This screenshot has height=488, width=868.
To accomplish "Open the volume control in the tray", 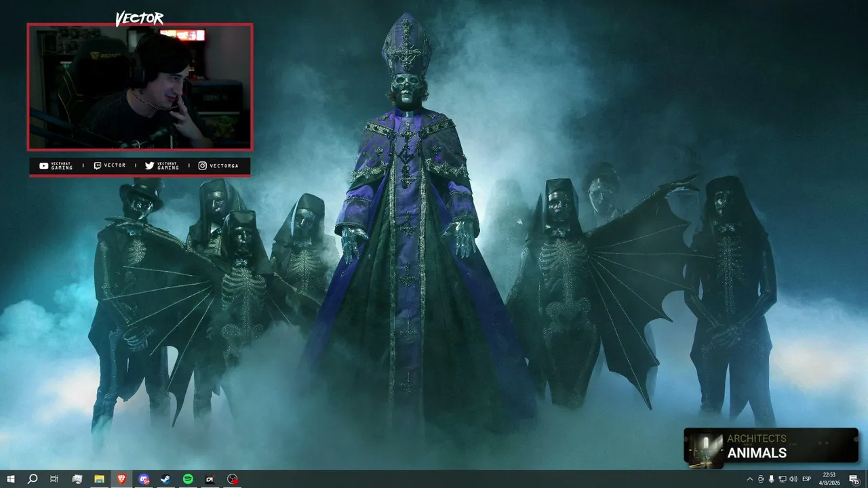I will tap(793, 479).
